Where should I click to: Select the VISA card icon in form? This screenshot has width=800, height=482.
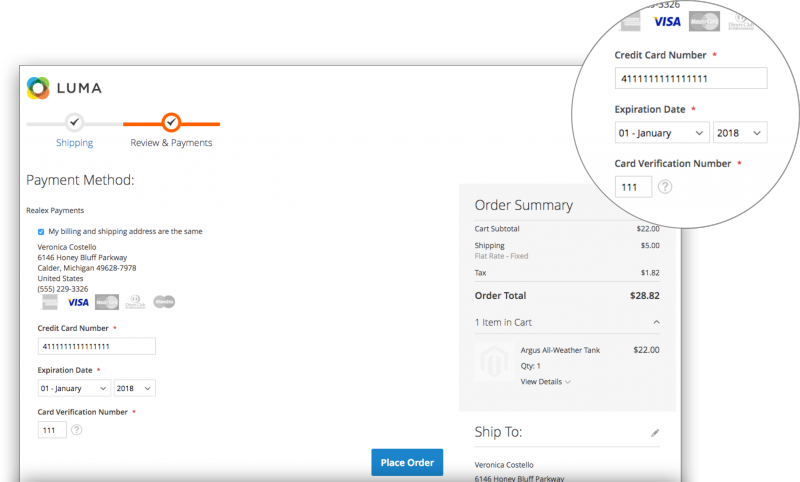pyautogui.click(x=78, y=302)
